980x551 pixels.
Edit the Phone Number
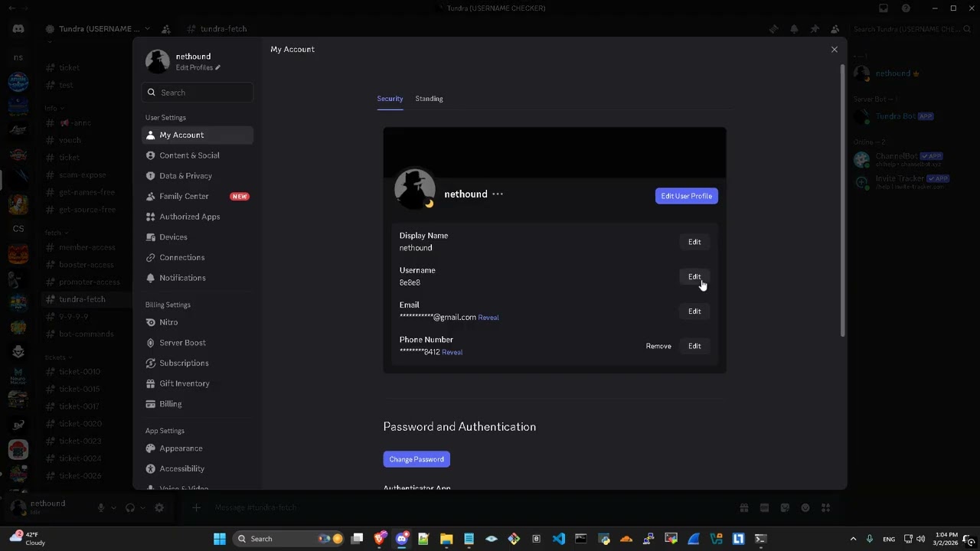694,346
